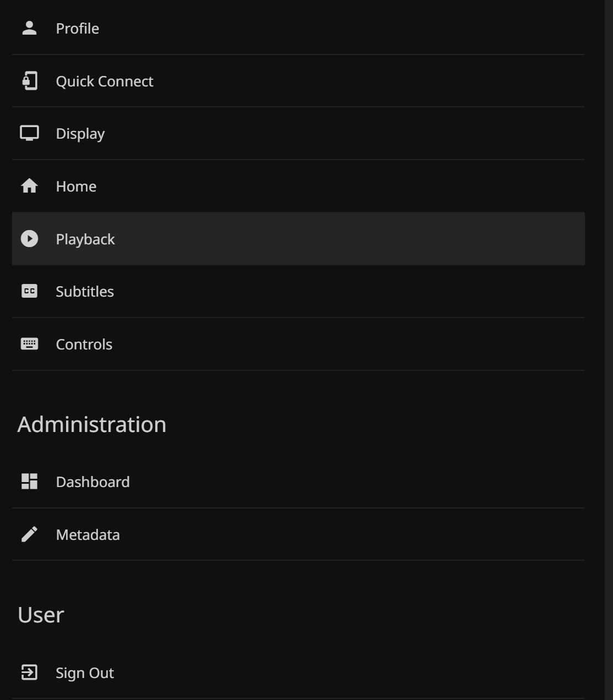This screenshot has height=700, width=613.
Task: Click the phone-lock Quick Connect icon
Action: 29,81
